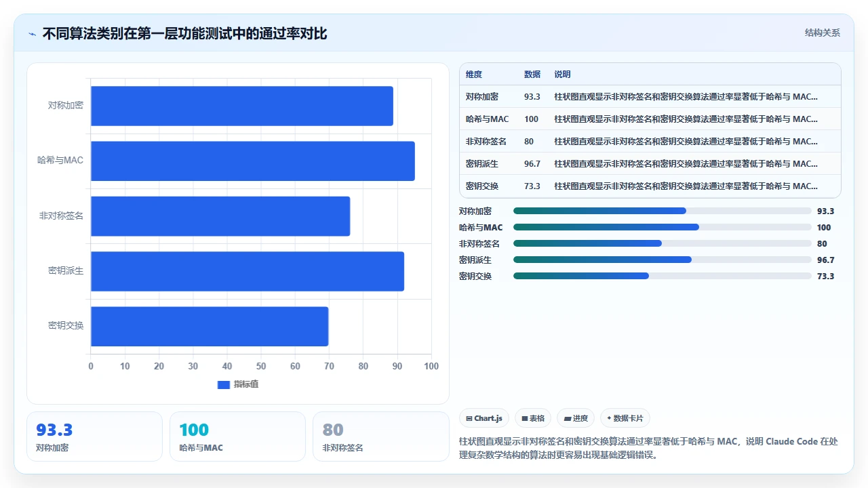Click the x-axis tick label 100
Viewport: 868px width, 488px height.
pos(431,366)
